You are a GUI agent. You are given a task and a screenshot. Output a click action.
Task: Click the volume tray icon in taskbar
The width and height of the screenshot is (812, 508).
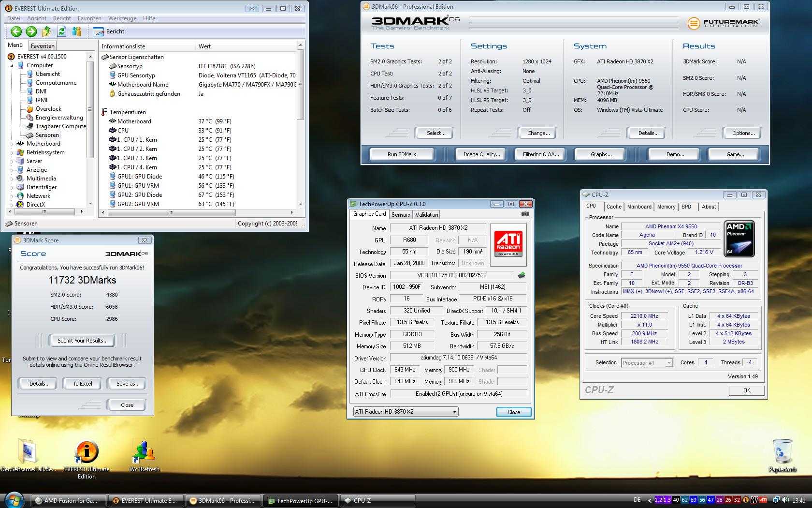tap(786, 500)
